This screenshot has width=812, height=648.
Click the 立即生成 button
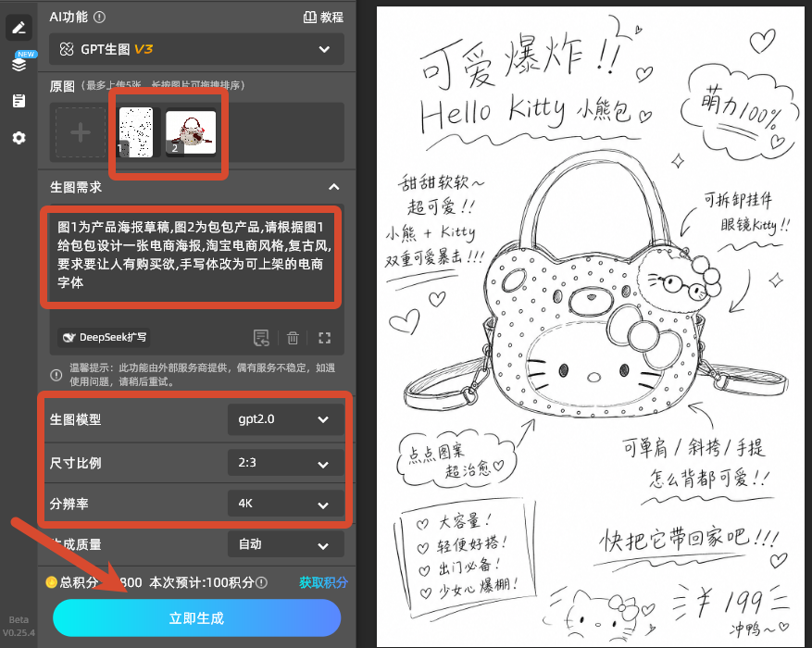(x=197, y=618)
